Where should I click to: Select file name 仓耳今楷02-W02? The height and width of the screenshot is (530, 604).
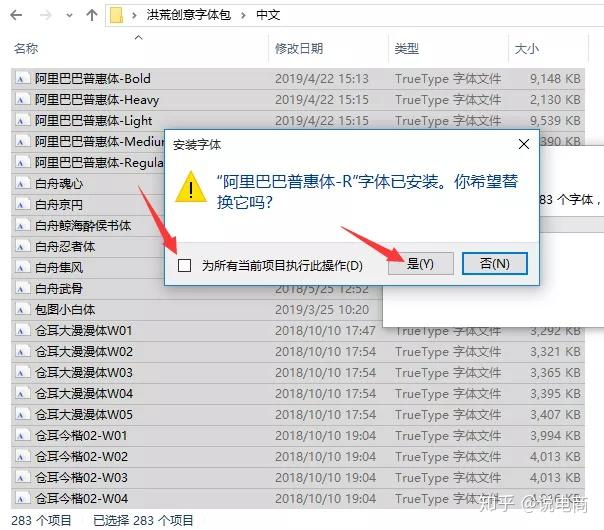click(x=81, y=456)
